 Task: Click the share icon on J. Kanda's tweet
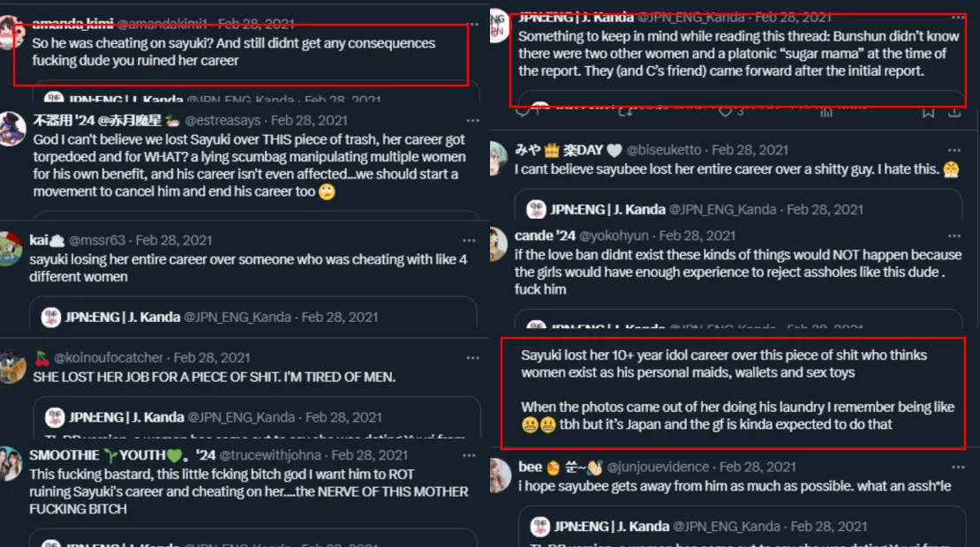(954, 112)
